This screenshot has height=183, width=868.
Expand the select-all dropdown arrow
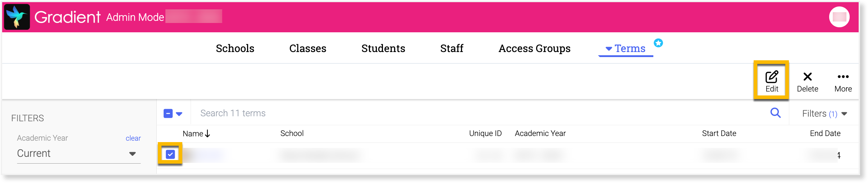179,114
